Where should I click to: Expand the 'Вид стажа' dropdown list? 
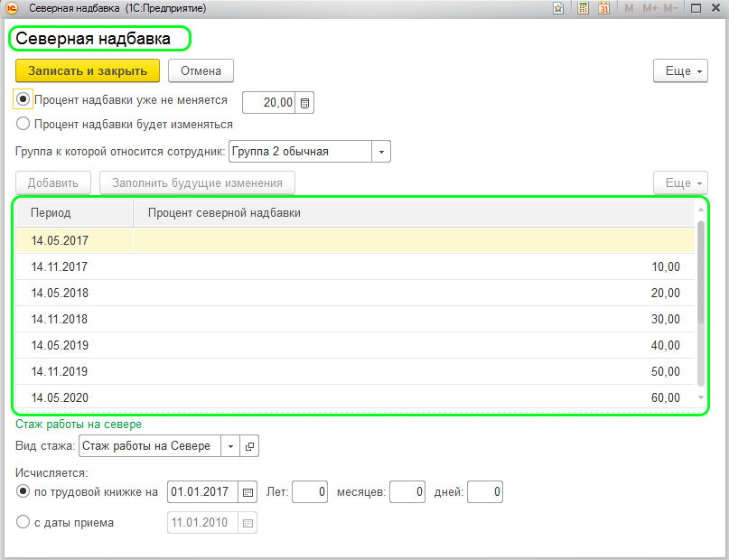coord(231,446)
